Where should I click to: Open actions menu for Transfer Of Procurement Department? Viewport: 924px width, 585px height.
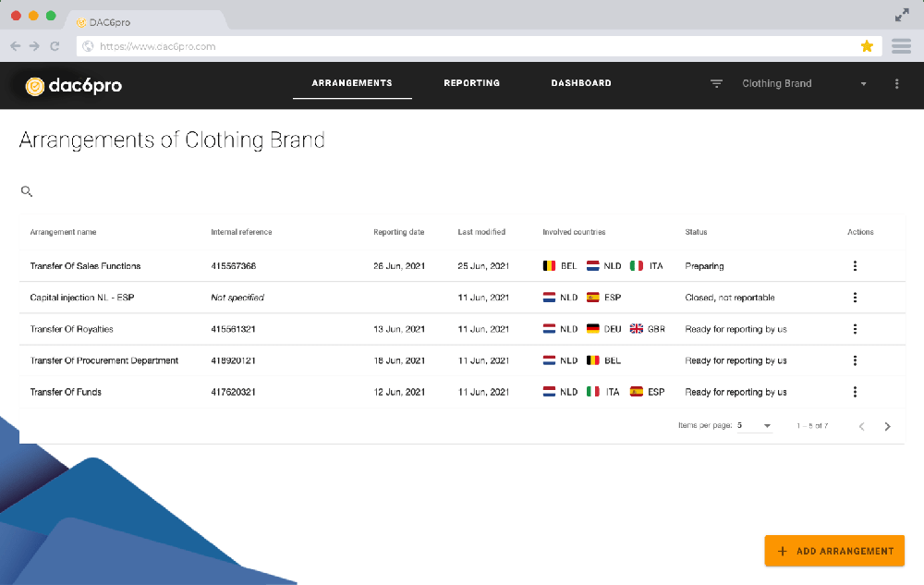point(855,360)
